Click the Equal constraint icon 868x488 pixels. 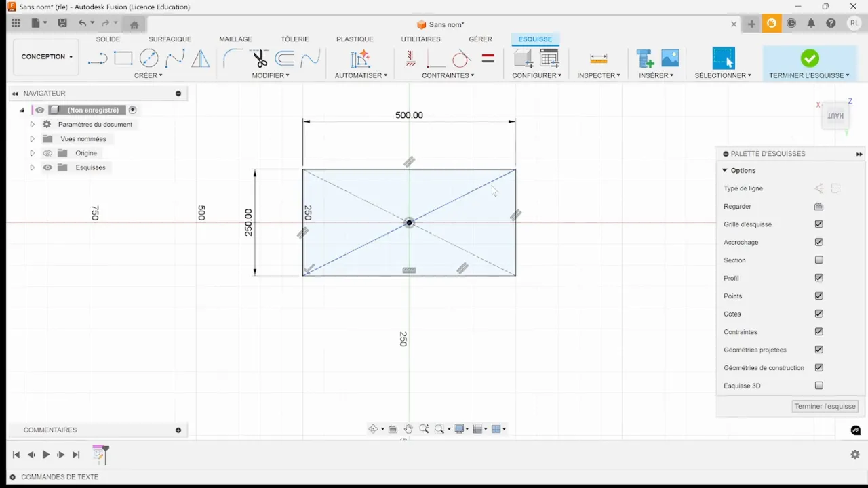488,58
